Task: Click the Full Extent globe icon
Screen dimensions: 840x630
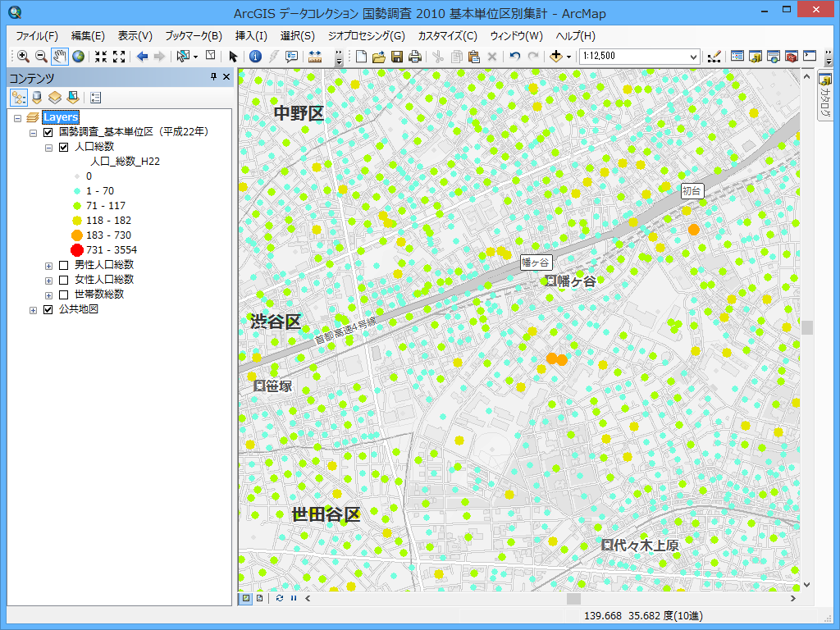Action: [78, 57]
